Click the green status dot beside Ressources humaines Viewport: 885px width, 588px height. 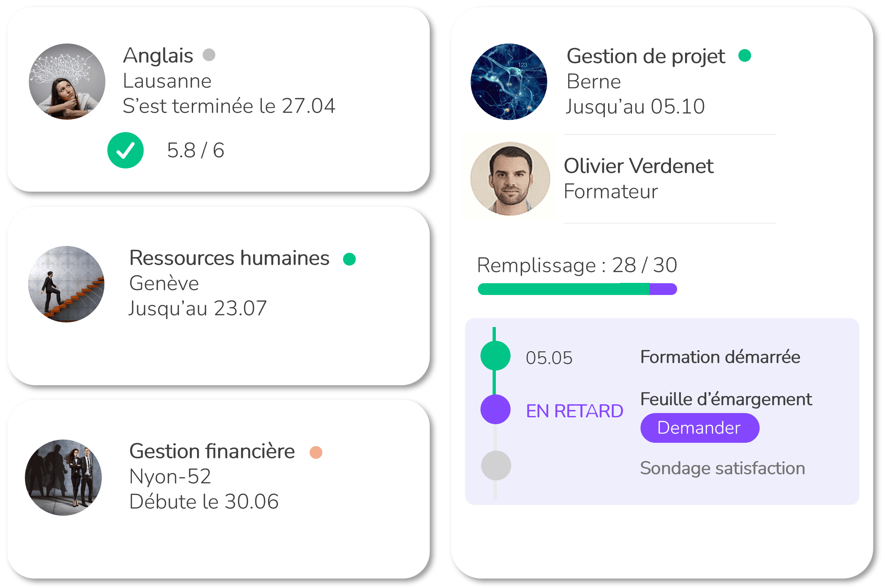(x=350, y=259)
